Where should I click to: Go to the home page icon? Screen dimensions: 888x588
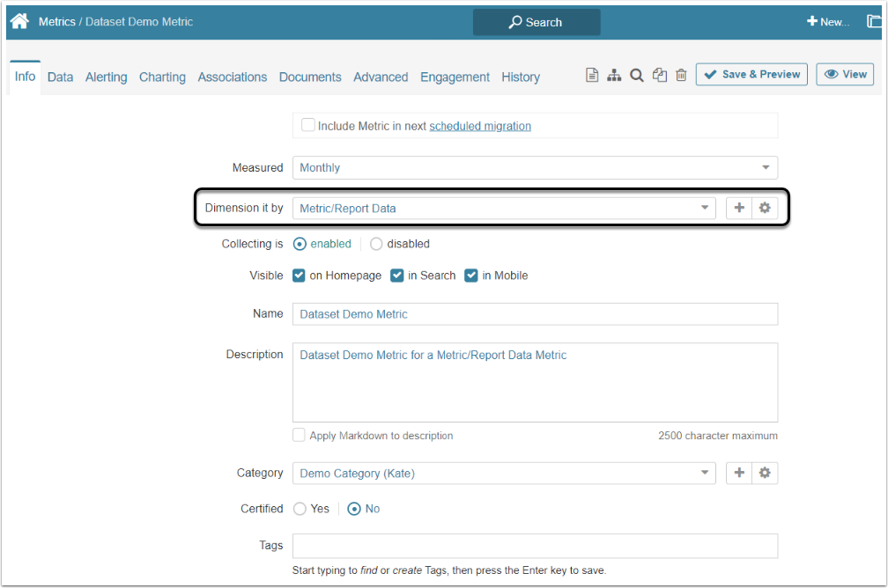19,21
